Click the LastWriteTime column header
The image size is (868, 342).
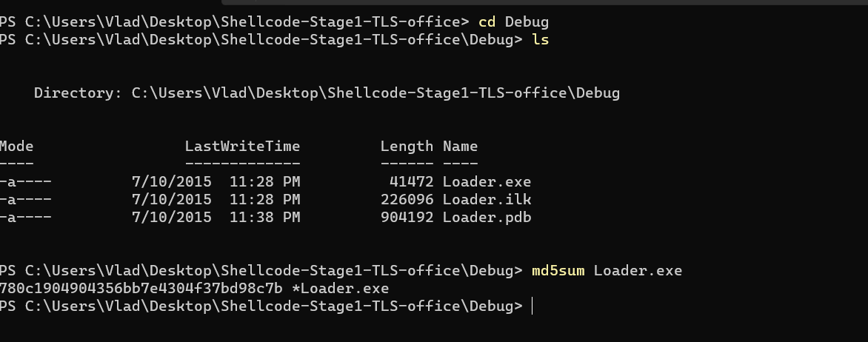point(242,146)
